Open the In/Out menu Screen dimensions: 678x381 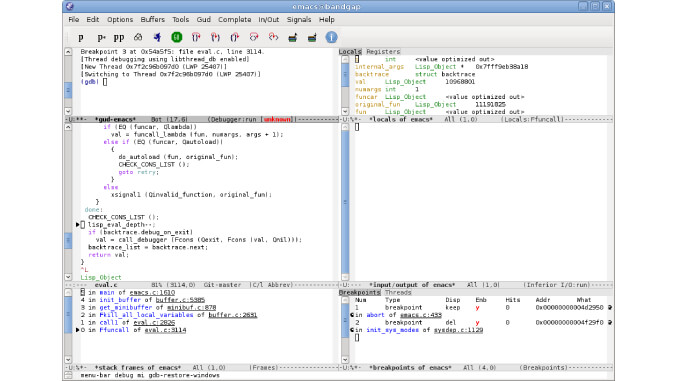[269, 19]
